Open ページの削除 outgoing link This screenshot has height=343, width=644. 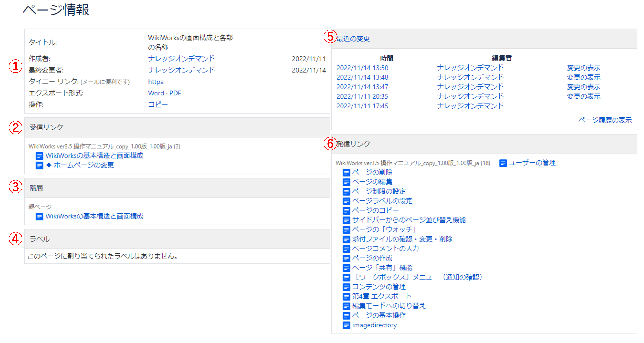(x=372, y=172)
